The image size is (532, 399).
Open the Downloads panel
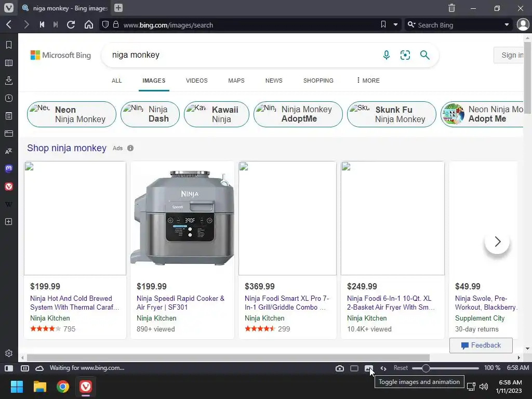click(9, 81)
